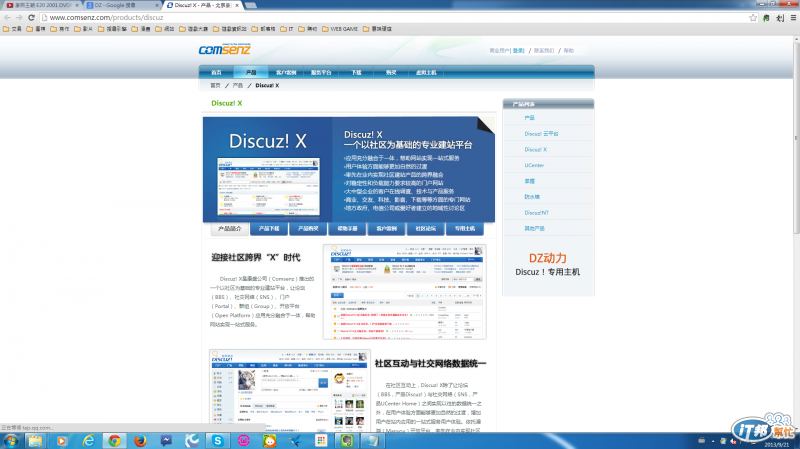Click 其他产品 in the sidebar list
Screen dimensions: 800x449
pos(534,229)
